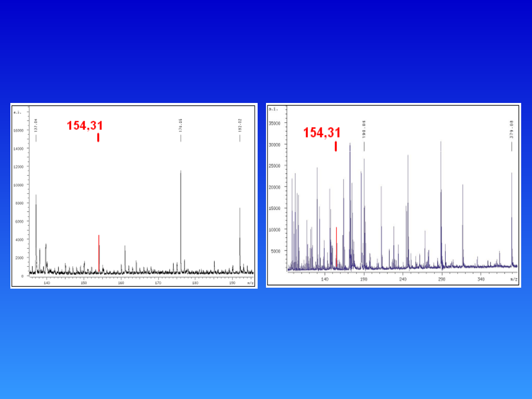Click the 137.04 peak label in left chart

[x=36, y=125]
